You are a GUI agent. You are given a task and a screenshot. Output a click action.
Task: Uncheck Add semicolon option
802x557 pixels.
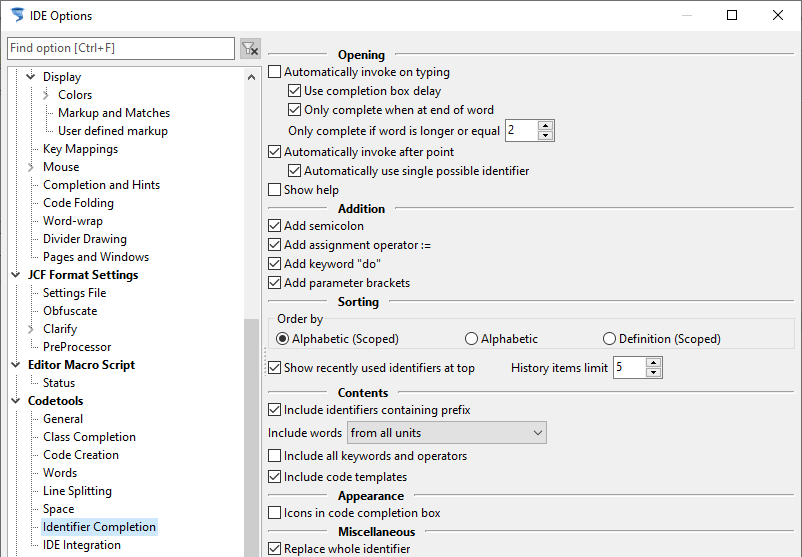[x=275, y=226]
